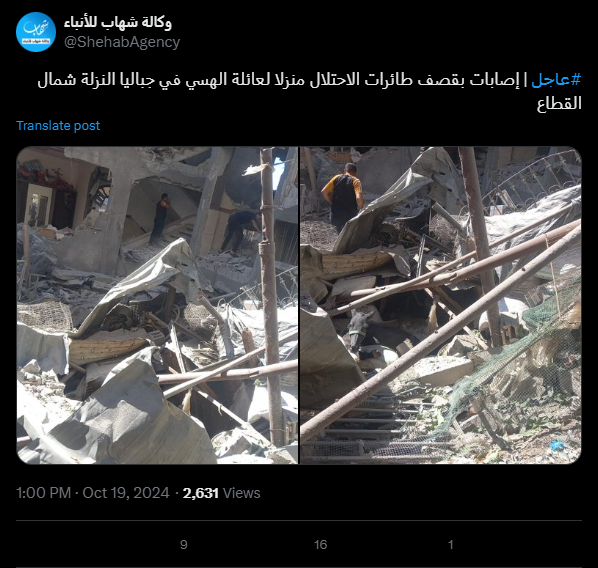The height and width of the screenshot is (568, 598).
Task: Visit the @ShehabAgency handle
Action: pyautogui.click(x=122, y=42)
